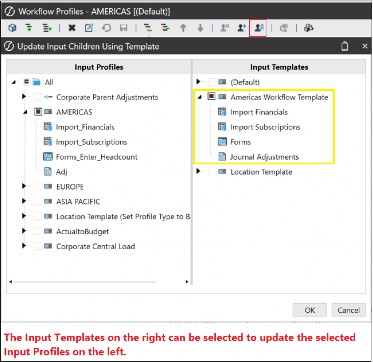The width and height of the screenshot is (373, 362).
Task: Click the add sibling profile icon with green plus
Action: coord(48,28)
